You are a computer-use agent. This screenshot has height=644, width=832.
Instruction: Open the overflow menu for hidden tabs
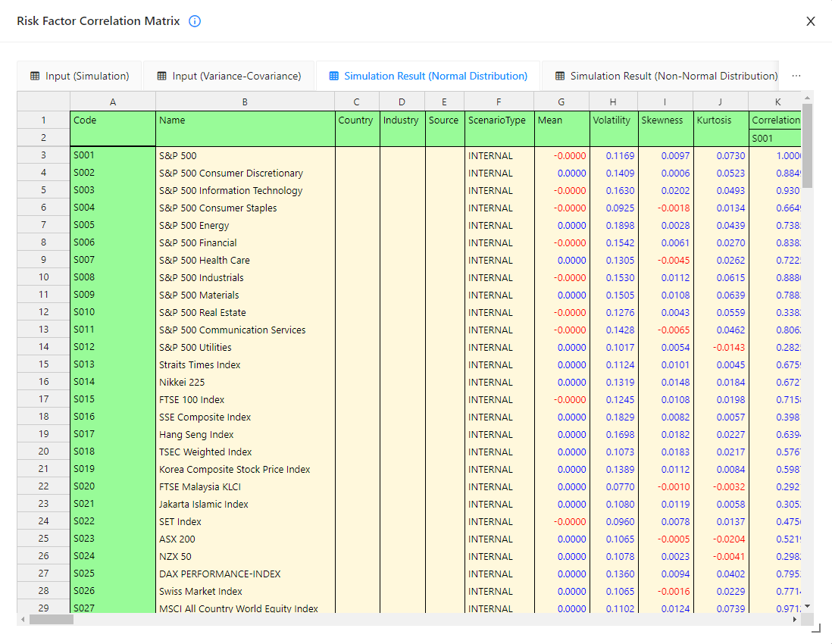coord(796,76)
